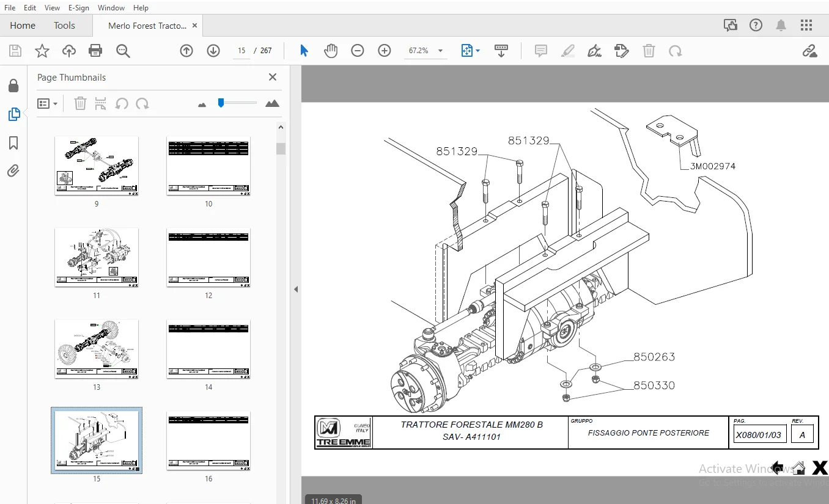Image resolution: width=829 pixels, height=504 pixels.
Task: Toggle the Page Thumbnails panel icon
Action: pos(13,114)
